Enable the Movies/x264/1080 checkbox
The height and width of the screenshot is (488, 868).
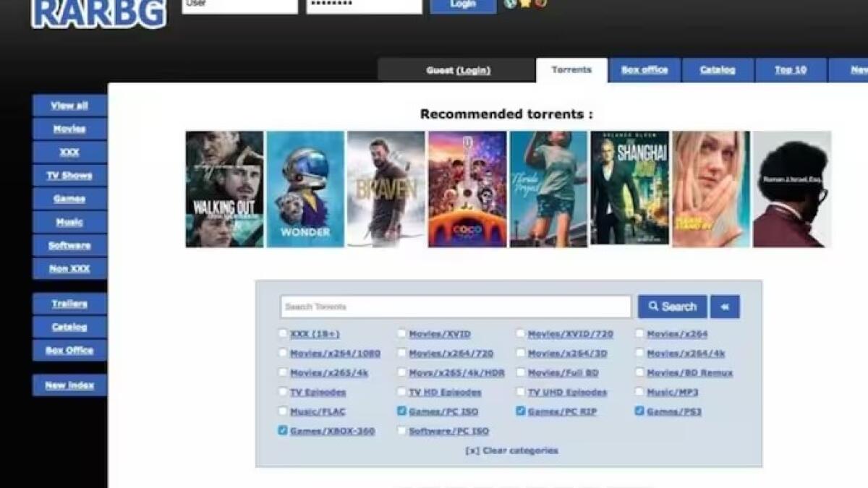coord(283,354)
